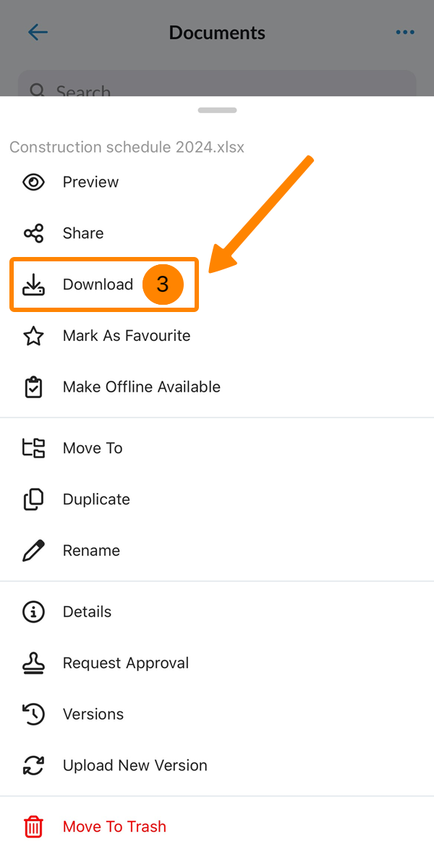Choose Move To Trash option
The width and height of the screenshot is (434, 868).
(114, 827)
